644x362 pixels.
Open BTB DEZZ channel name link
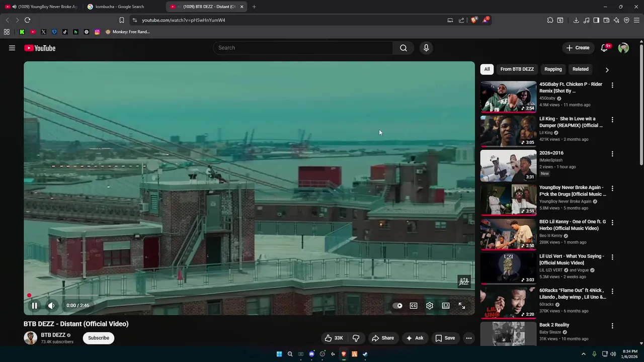tap(53, 335)
